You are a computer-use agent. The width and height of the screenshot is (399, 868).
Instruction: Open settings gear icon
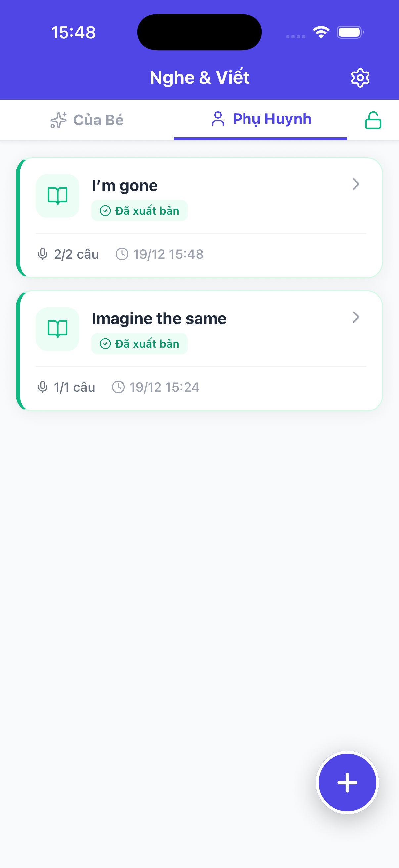(x=360, y=78)
